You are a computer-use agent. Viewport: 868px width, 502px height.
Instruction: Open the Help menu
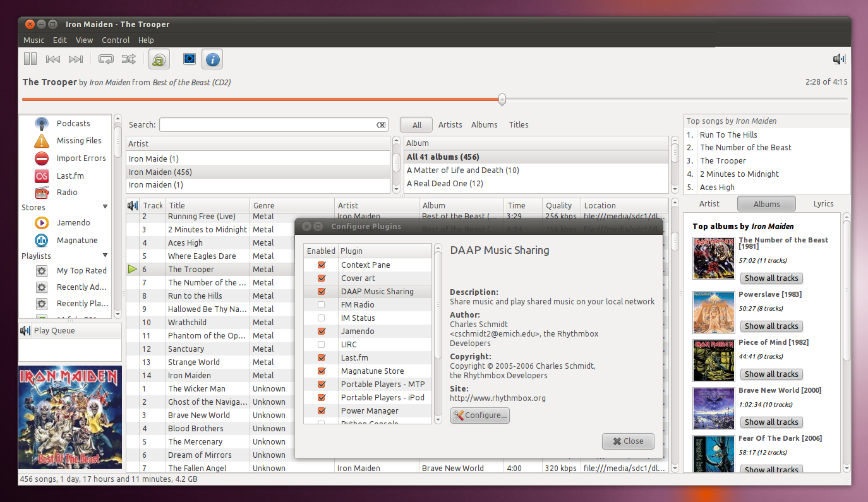[146, 40]
